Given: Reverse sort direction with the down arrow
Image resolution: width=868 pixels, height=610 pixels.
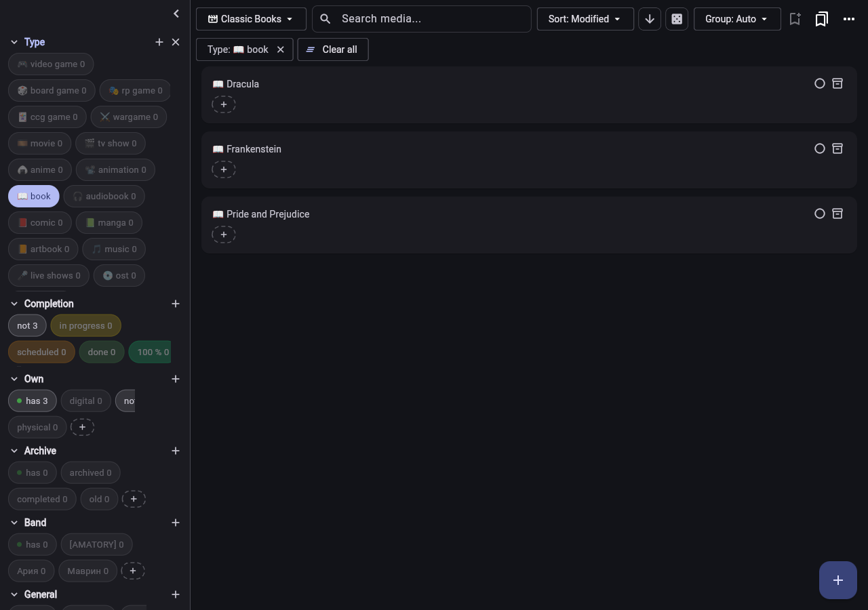Looking at the screenshot, I should (650, 19).
